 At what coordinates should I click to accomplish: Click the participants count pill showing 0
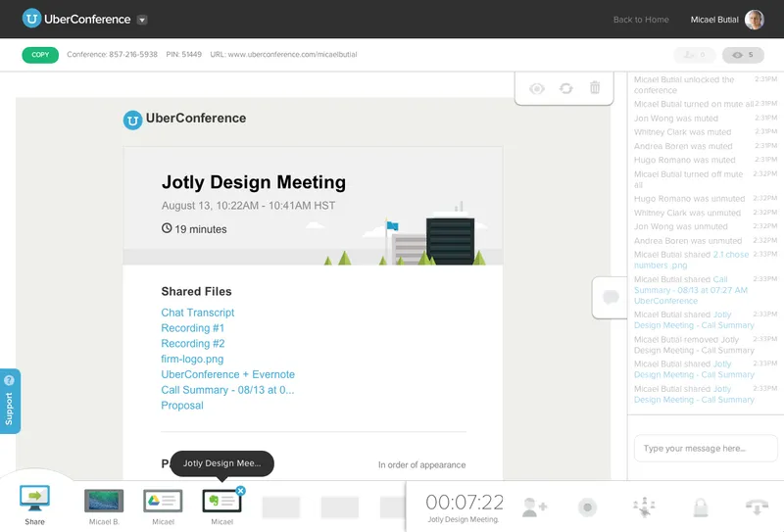[695, 55]
